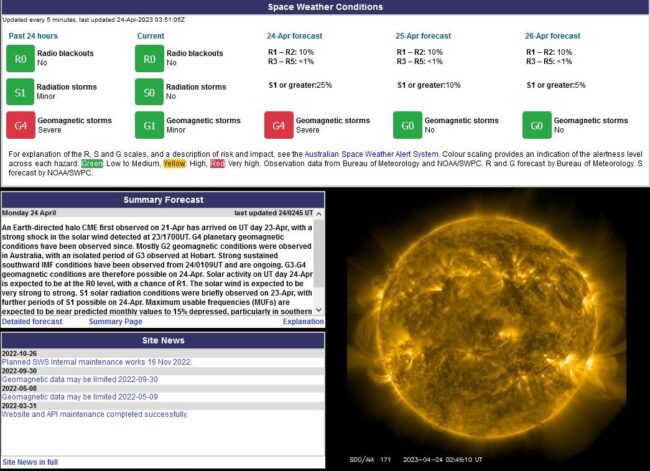Open Geomagnetic data may be limited 2022-09-30 link

[x=80, y=379]
